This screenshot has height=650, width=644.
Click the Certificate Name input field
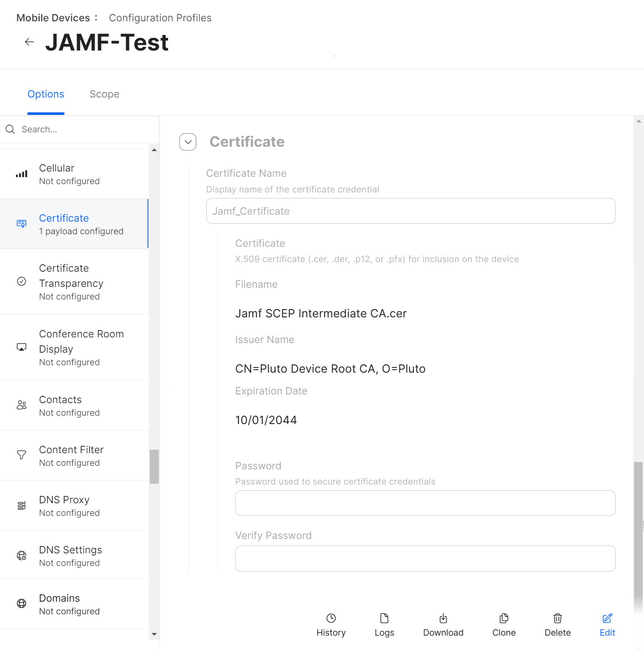(410, 211)
